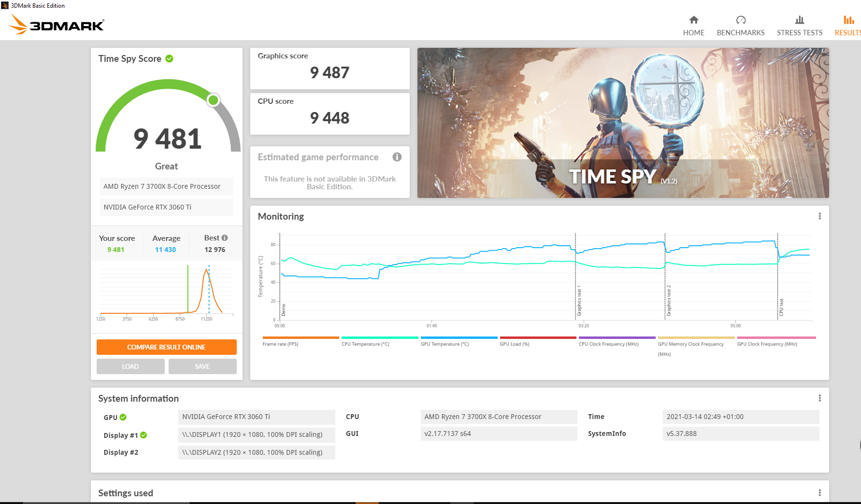Toggle the GPU Temperature legend swatch
861x504 pixels.
pyautogui.click(x=459, y=337)
